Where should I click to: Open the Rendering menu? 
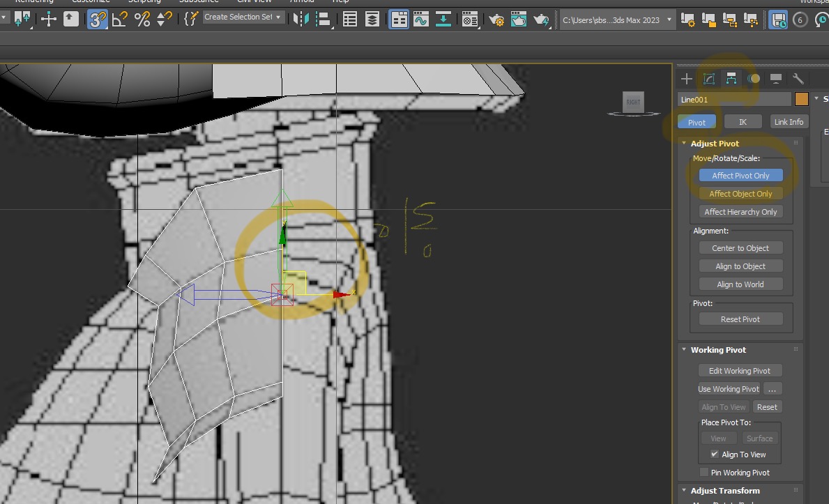pyautogui.click(x=34, y=1)
